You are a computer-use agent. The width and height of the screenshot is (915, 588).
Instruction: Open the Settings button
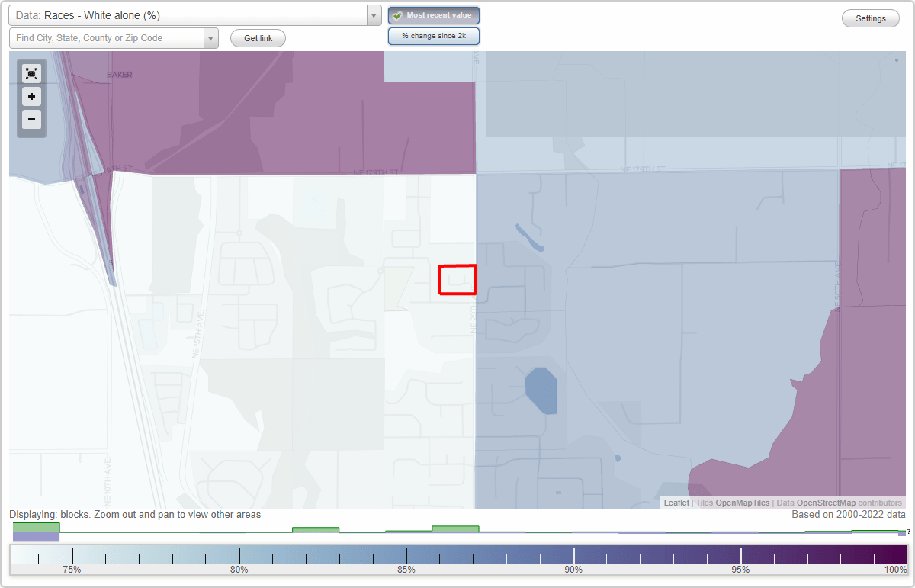click(871, 19)
